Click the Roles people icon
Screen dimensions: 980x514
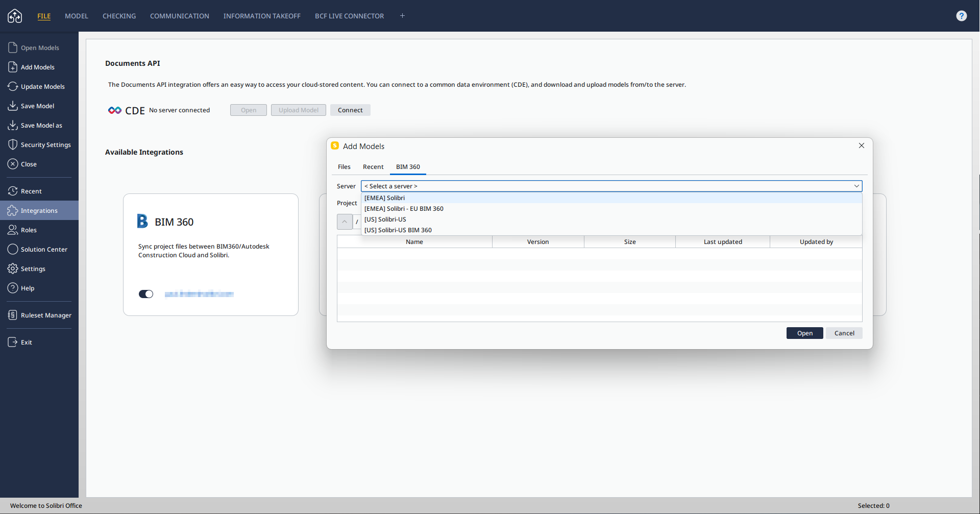(x=13, y=230)
